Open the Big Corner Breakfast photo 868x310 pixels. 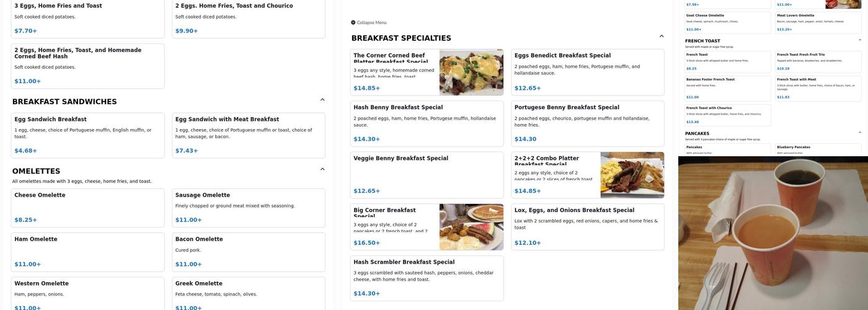(x=471, y=227)
